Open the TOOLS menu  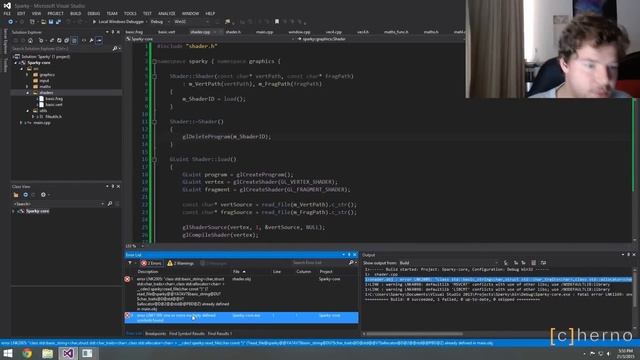tap(130, 13)
